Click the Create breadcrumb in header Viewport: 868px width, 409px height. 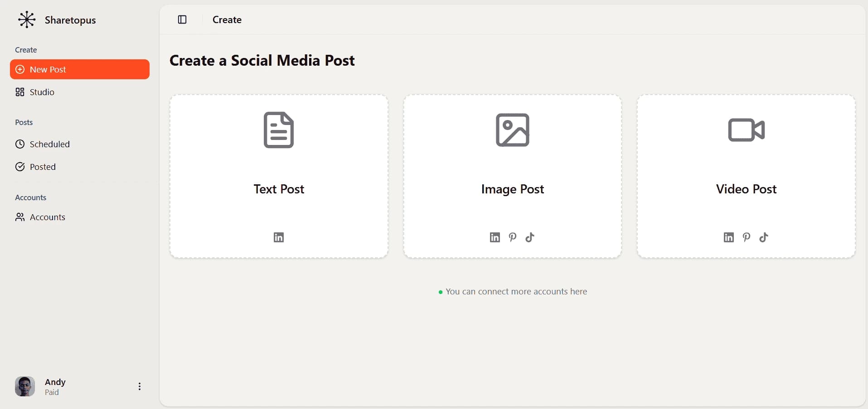click(227, 19)
